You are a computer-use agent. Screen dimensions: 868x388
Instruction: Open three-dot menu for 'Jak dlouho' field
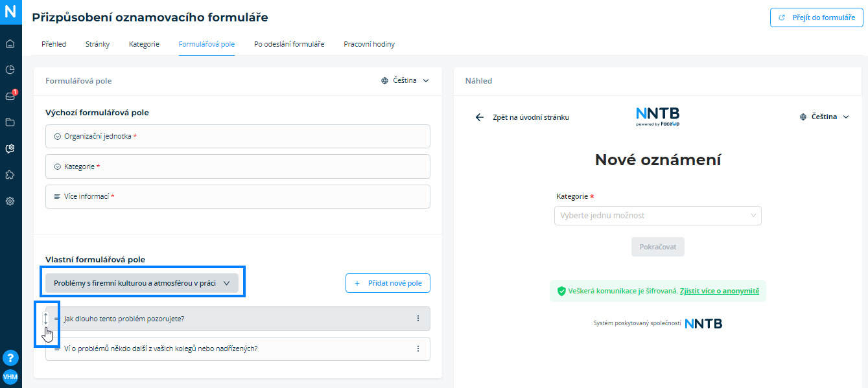click(x=417, y=319)
